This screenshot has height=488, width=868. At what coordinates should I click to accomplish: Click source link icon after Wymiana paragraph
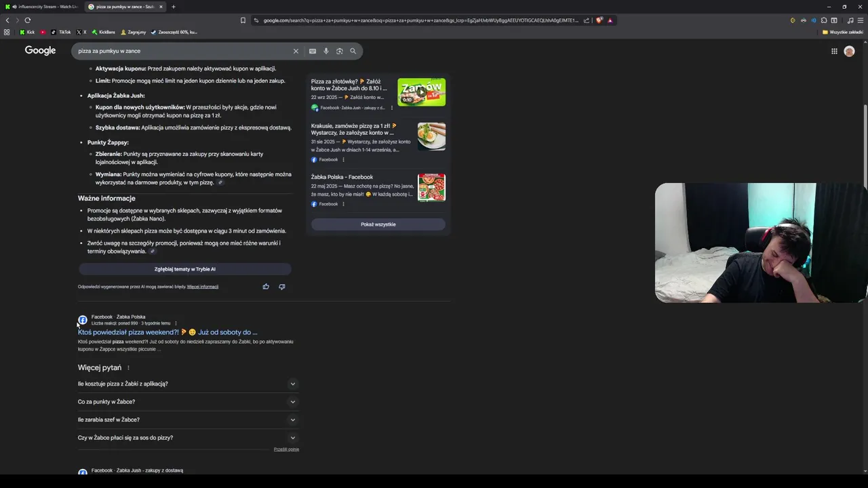pos(220,183)
